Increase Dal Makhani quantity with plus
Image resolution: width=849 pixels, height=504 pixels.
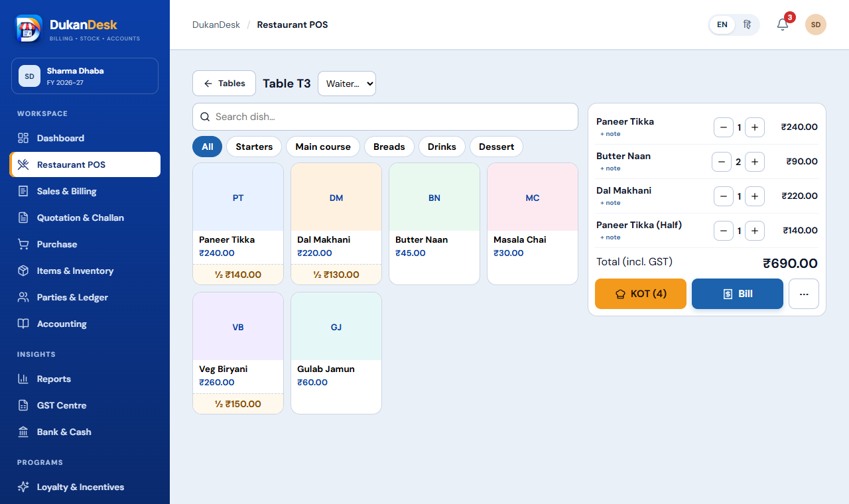pyautogui.click(x=755, y=196)
